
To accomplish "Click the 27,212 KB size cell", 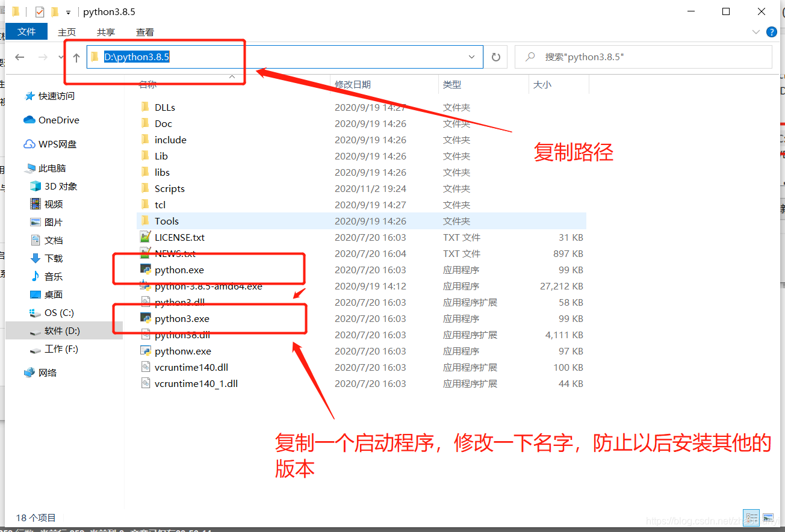I will [562, 286].
